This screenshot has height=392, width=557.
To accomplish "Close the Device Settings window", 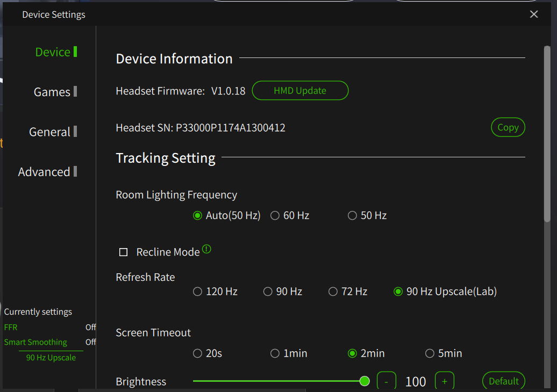I will click(x=534, y=14).
